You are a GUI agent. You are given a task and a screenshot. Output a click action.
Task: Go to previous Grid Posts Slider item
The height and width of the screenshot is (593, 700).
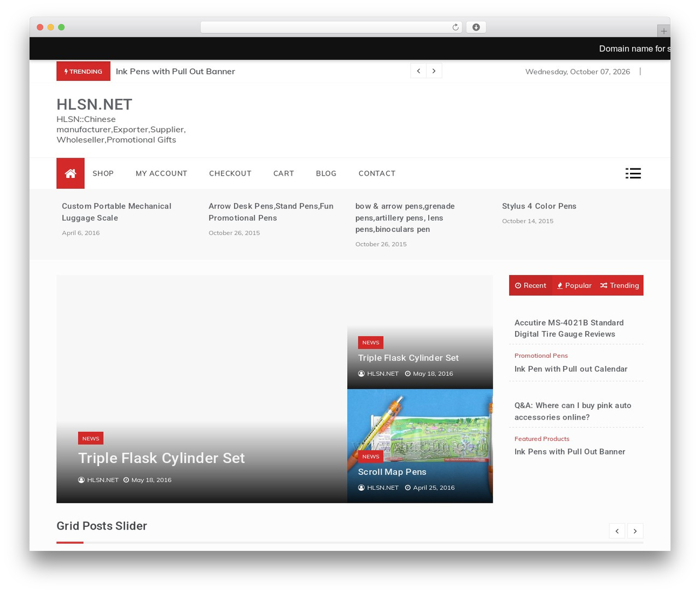617,531
